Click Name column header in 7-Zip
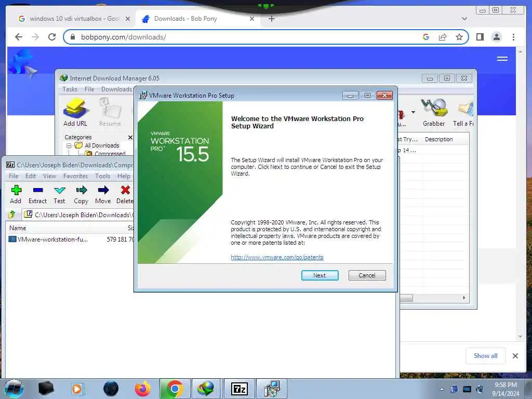Screen dimensions: 532x399 point(18,228)
